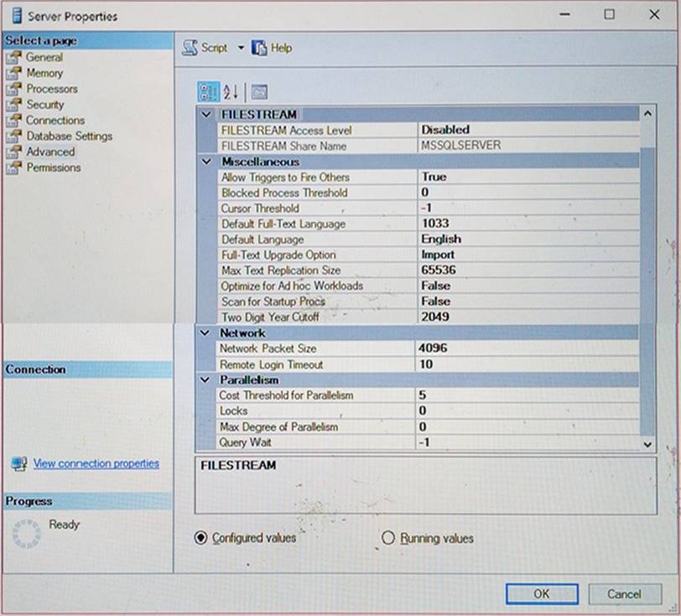Switch property grid to Categorized view
Image resolution: width=681 pixels, height=616 pixels.
click(207, 92)
